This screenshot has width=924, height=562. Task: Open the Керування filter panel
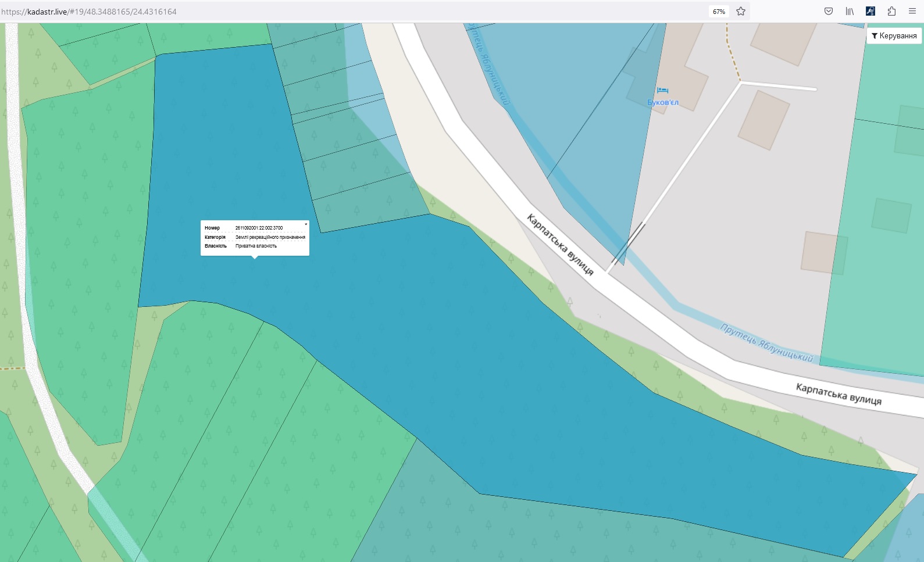click(x=894, y=36)
